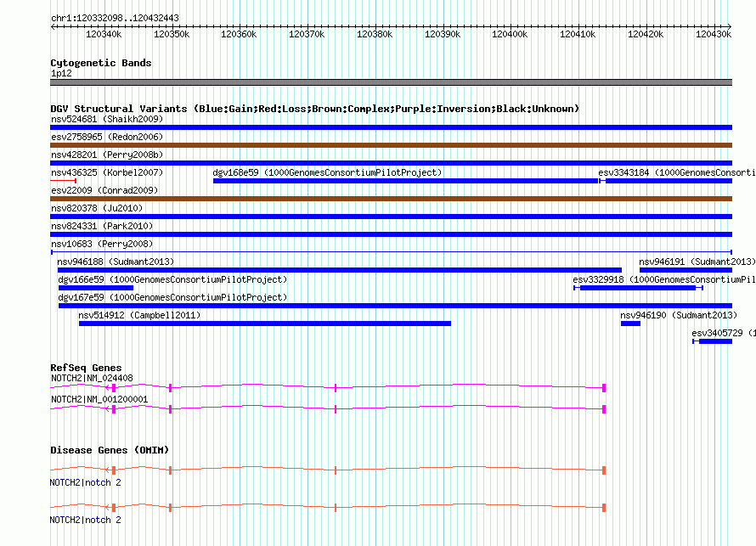Click the Disease Genes (OMIM) track heading
The image size is (756, 546).
(x=110, y=450)
